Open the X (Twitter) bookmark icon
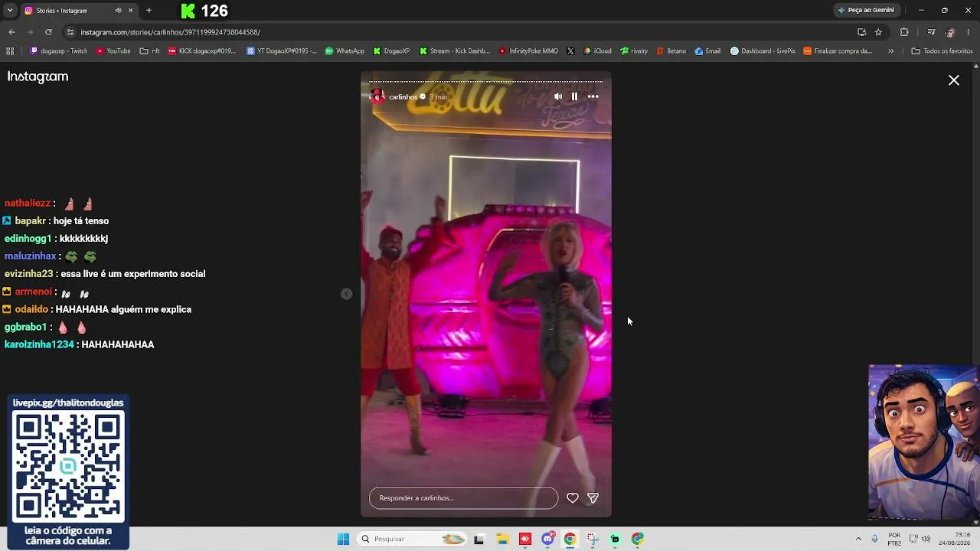 coord(570,51)
